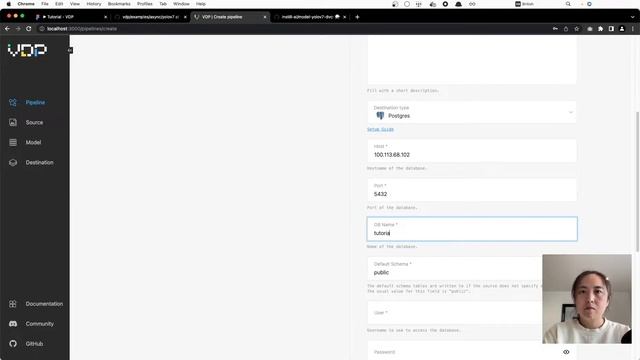Open a new browser tab with plus
This screenshot has height=360, width=640.
pyautogui.click(x=357, y=17)
